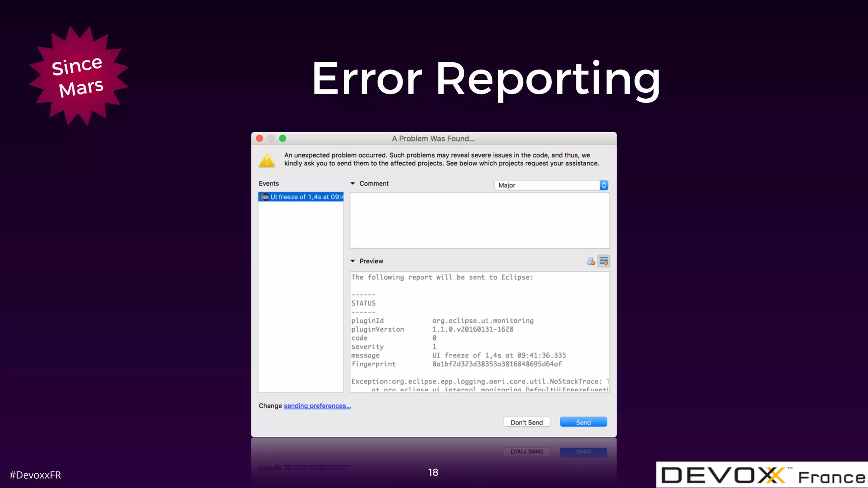Click the anonymize user icon in Preview
Screen dimensions: 868x488
591,261
